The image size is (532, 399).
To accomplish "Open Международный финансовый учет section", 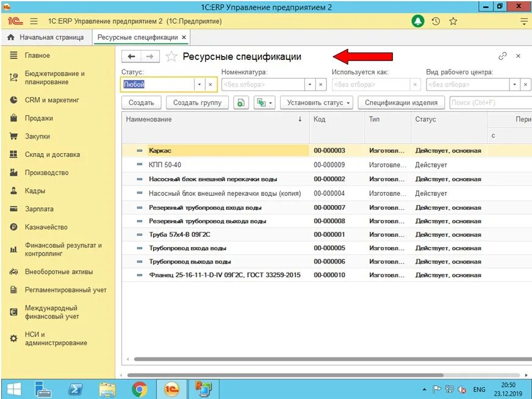I will click(x=52, y=312).
